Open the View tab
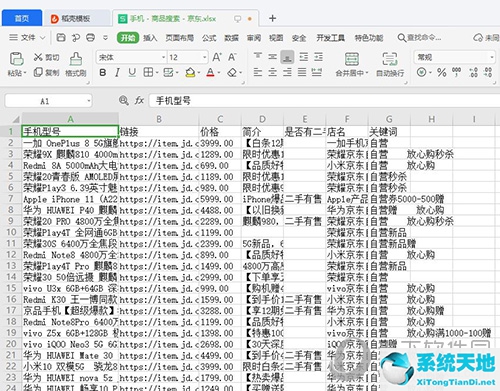Screen dimensions: 500x391 click(276, 38)
